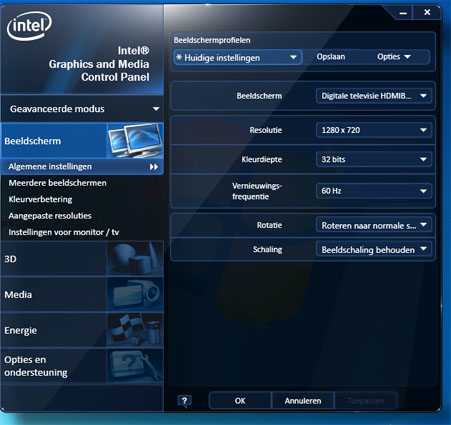Viewport: 451px width, 425px height.
Task: Open the Resolutie 1280 x 720 dropdown
Action: [374, 130]
